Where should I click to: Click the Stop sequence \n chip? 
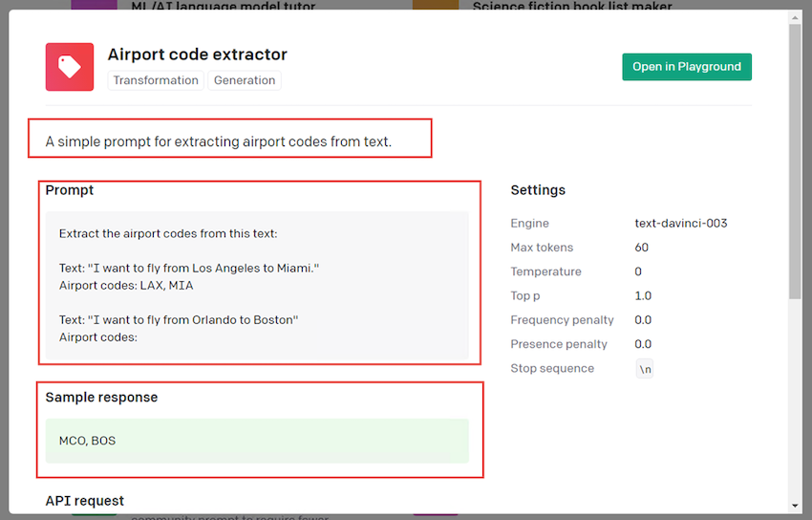tap(645, 369)
